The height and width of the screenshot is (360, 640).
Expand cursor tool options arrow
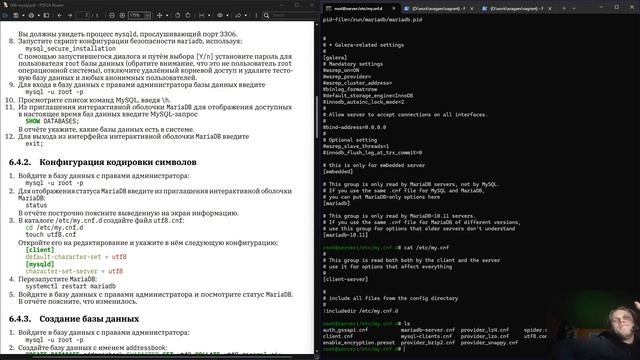click(x=167, y=15)
